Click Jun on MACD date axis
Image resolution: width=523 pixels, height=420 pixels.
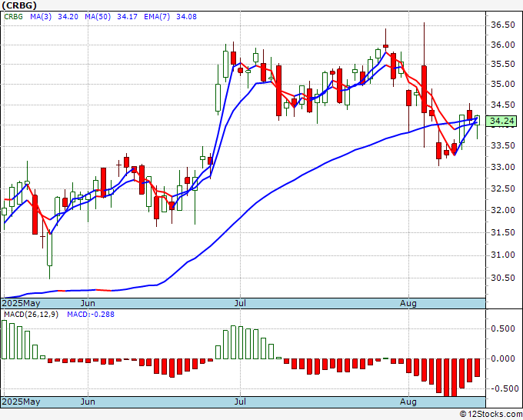88,402
